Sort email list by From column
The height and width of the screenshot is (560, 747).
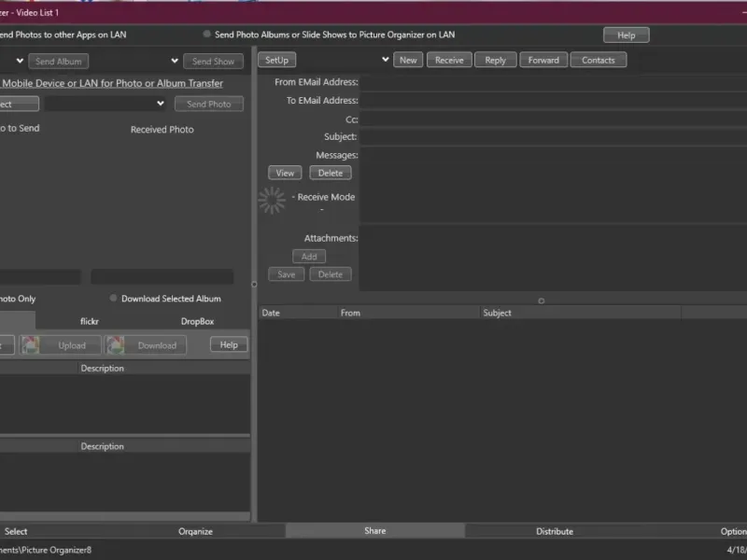tap(409, 313)
